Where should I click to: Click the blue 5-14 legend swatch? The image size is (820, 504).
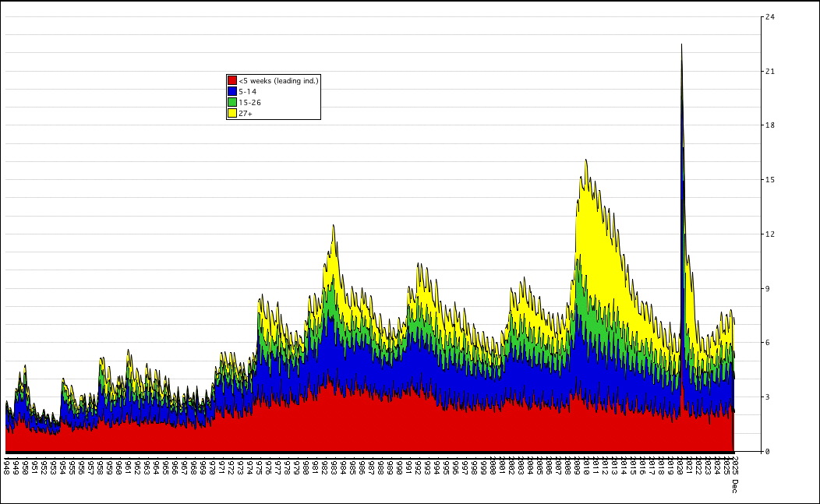(232, 91)
